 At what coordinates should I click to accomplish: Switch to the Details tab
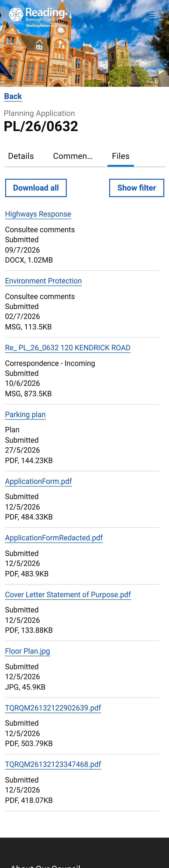(x=21, y=156)
